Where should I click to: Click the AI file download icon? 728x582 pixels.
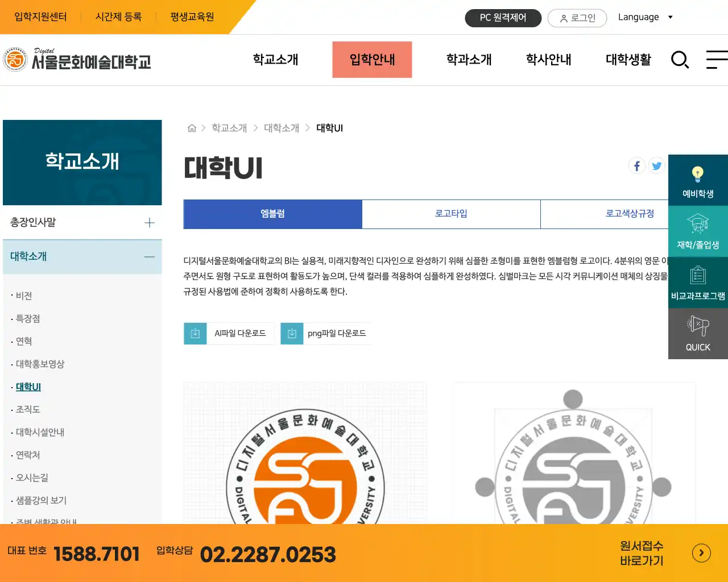click(195, 334)
